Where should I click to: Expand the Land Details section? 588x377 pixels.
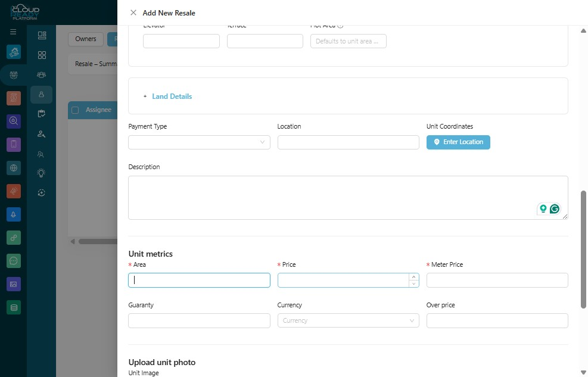pyautogui.click(x=172, y=96)
